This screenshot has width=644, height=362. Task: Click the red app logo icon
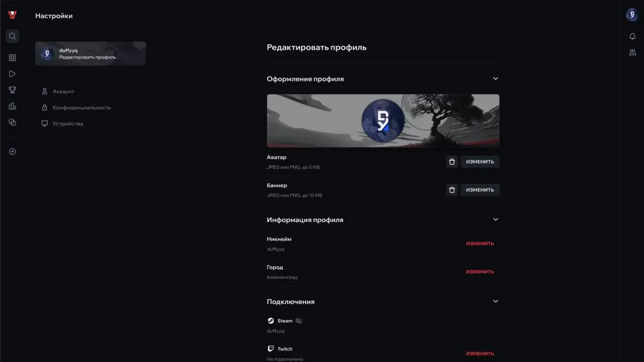pyautogui.click(x=13, y=15)
